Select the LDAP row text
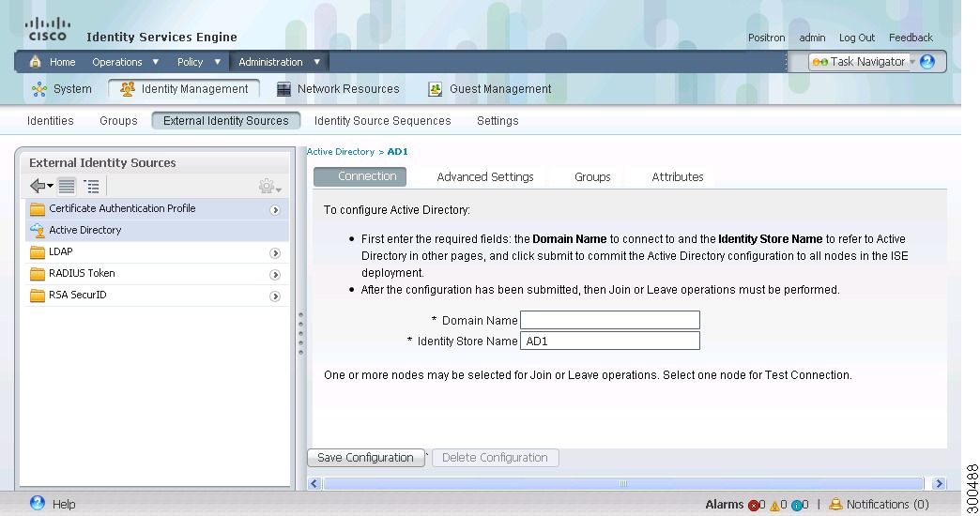 [x=61, y=251]
